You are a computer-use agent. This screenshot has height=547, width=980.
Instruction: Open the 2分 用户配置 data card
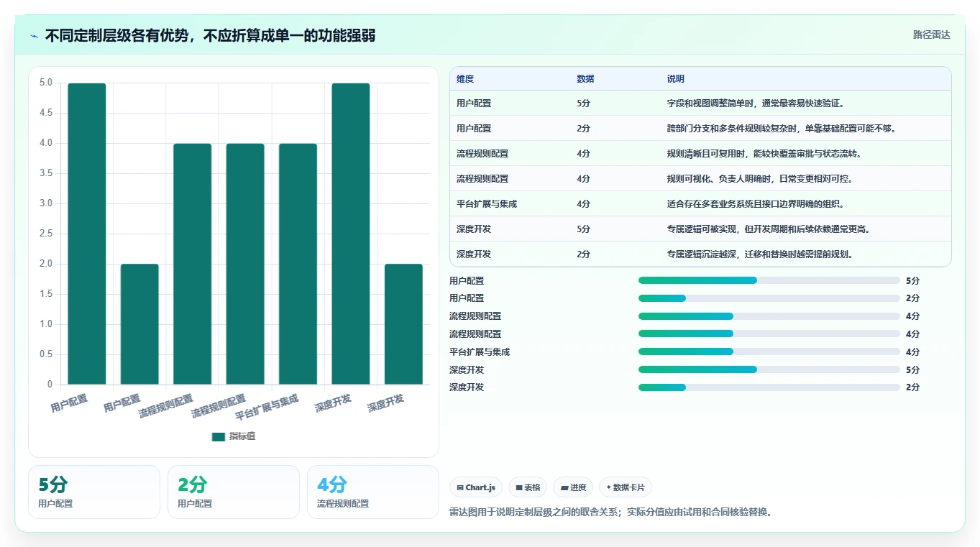(234, 492)
